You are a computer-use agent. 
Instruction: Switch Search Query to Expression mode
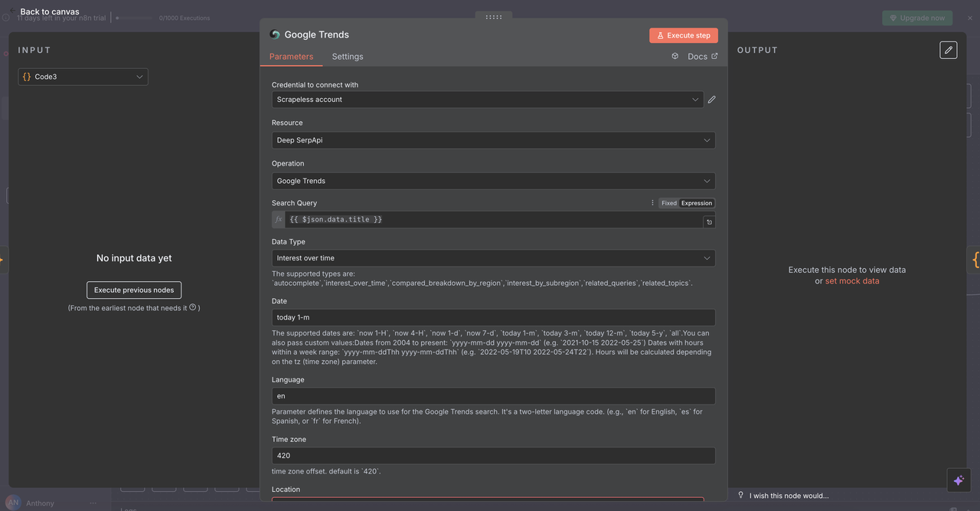[697, 203]
